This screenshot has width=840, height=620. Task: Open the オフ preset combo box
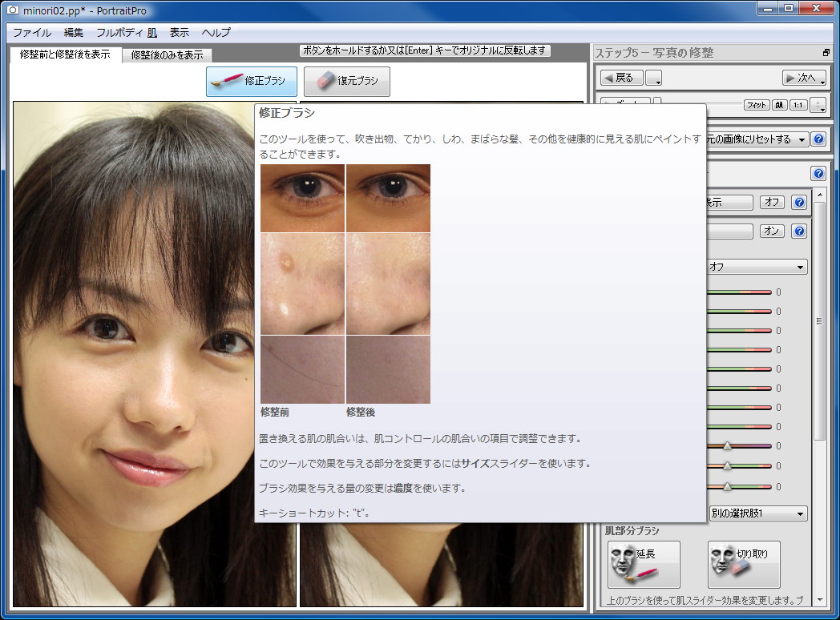click(x=757, y=267)
